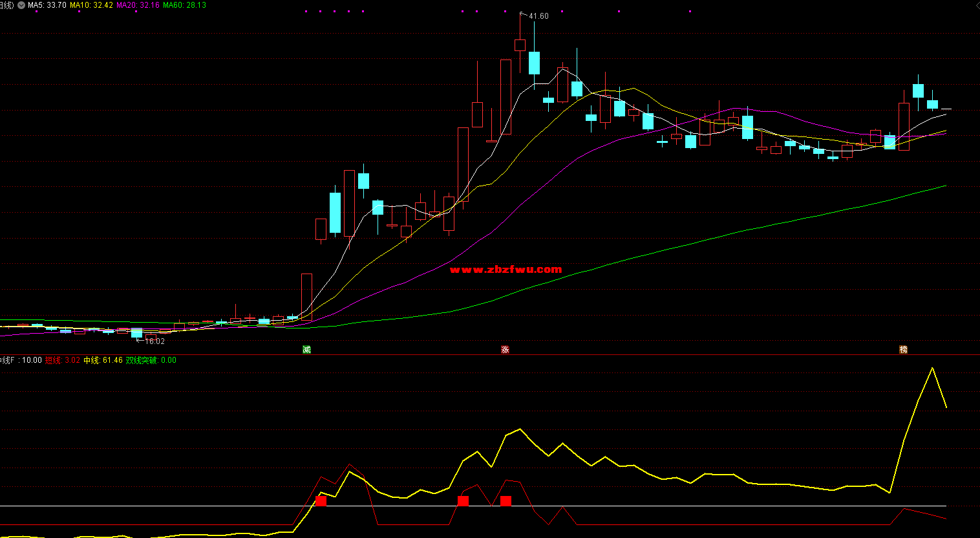The width and height of the screenshot is (980, 538).
Task: Click the 中线: 61.46 indicator value
Action: (x=103, y=360)
